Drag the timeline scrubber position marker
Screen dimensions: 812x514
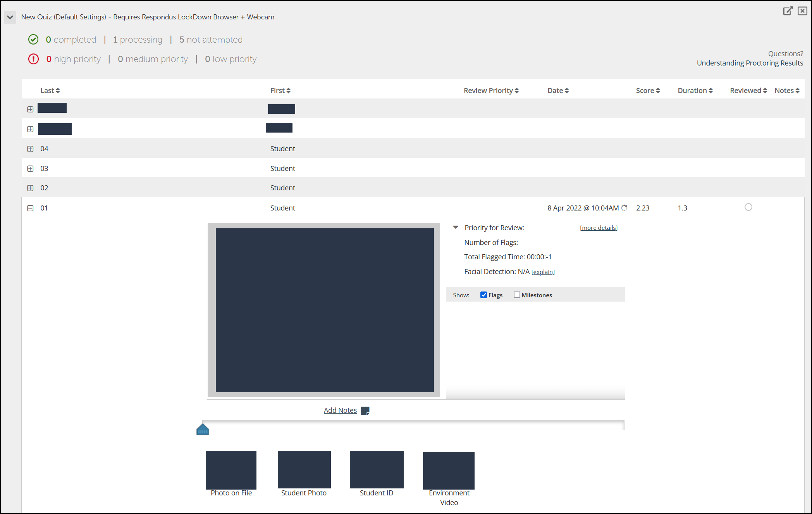click(203, 429)
